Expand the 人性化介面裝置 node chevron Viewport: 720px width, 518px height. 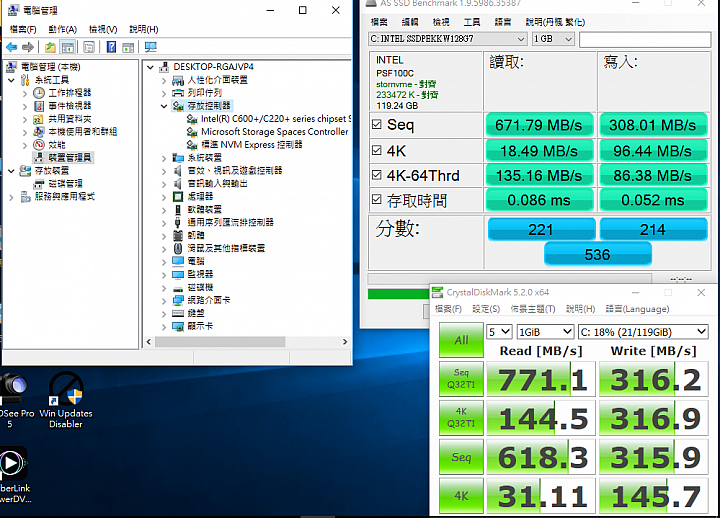(164, 80)
